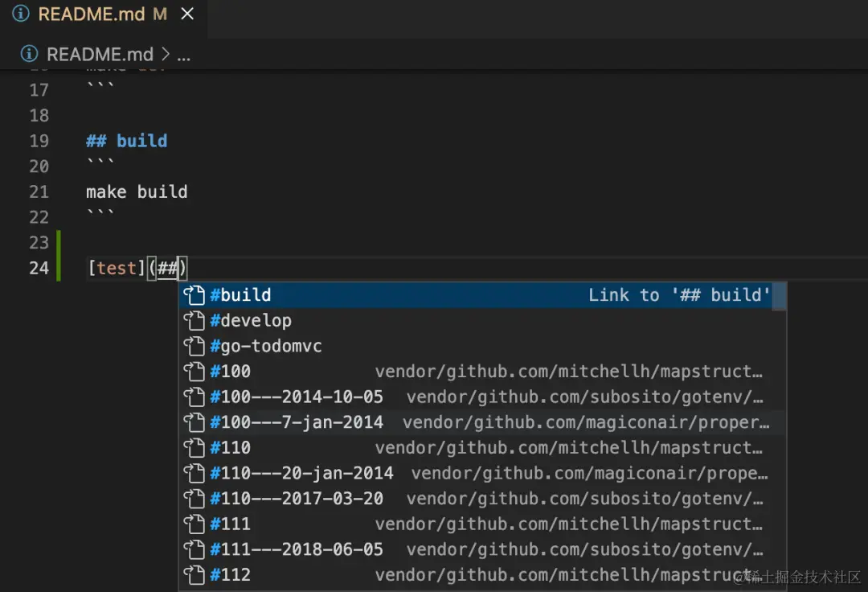
Task: Select the #112 suggestion
Action: (x=476, y=575)
